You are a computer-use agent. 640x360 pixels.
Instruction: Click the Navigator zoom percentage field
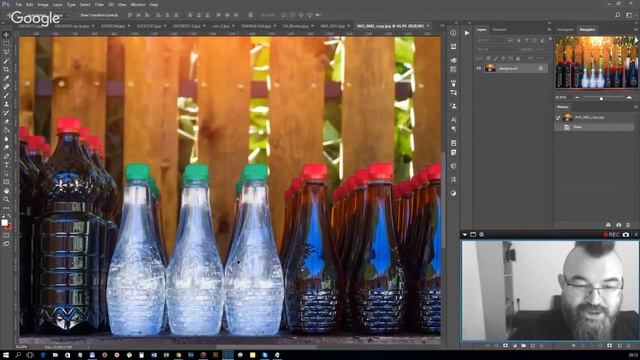[x=561, y=98]
